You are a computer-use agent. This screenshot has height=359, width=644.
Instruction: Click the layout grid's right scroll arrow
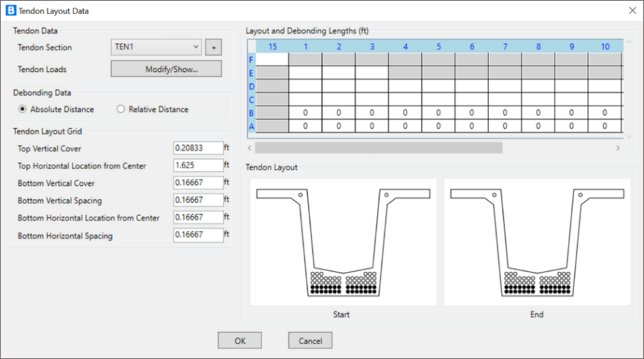point(618,148)
